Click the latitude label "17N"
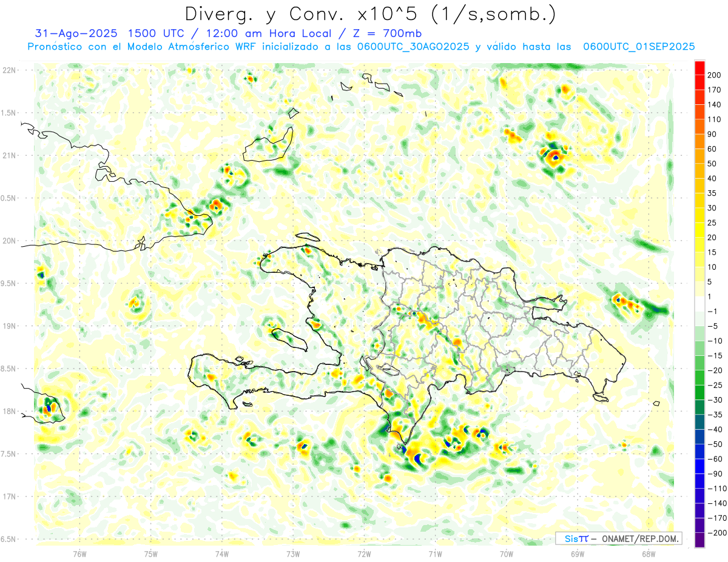Viewport: 728px width, 562px height. tap(8, 497)
